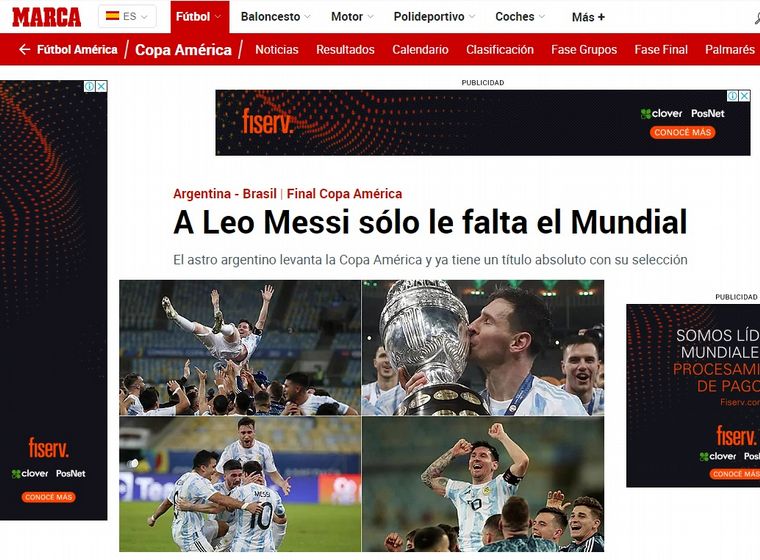Open ad info icon on left banner
This screenshot has width=760, height=560.
point(90,86)
